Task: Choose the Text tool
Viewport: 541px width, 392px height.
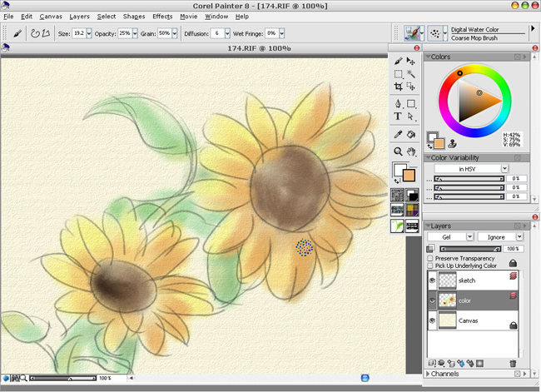Action: tap(399, 117)
